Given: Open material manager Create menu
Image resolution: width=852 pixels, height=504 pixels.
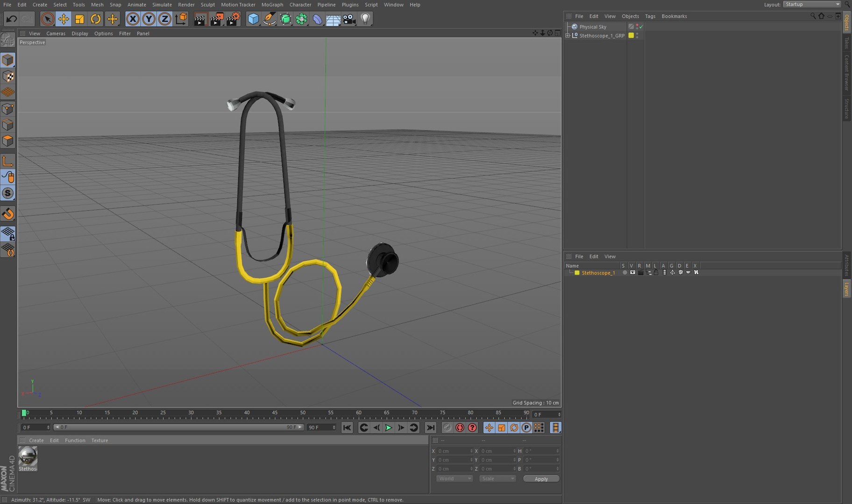Looking at the screenshot, I should (x=36, y=441).
